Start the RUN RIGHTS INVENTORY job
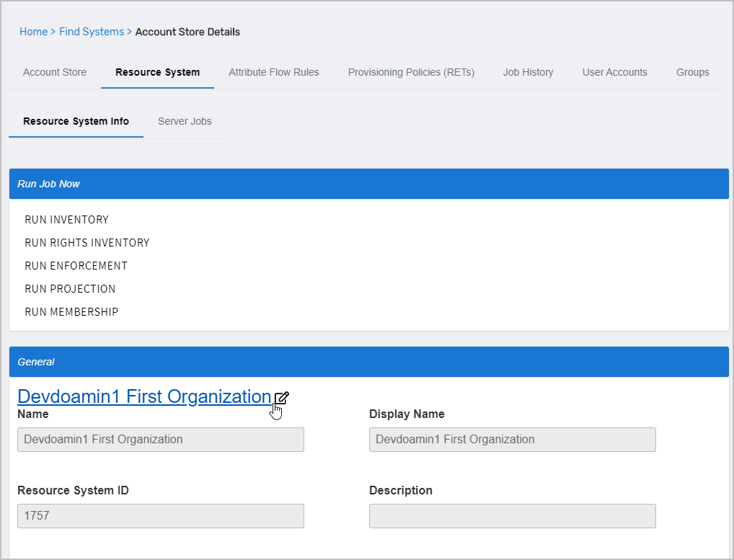Viewport: 734px width, 560px height. [87, 243]
